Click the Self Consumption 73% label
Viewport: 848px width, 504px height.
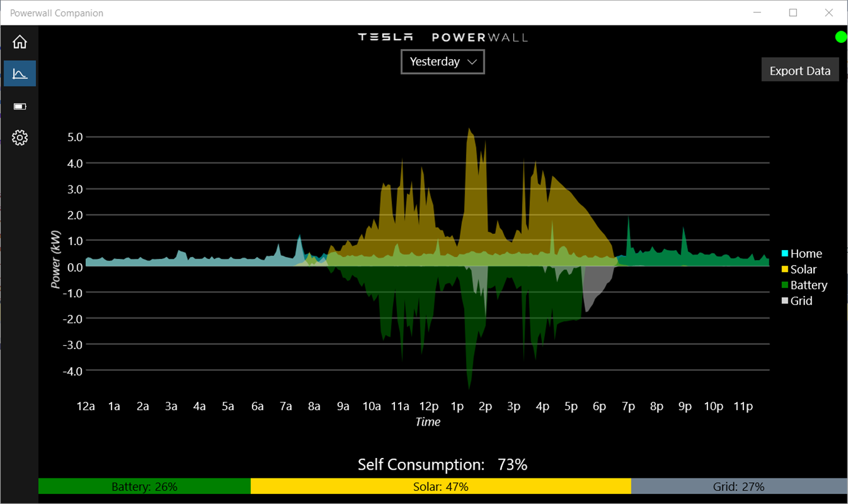tap(442, 464)
